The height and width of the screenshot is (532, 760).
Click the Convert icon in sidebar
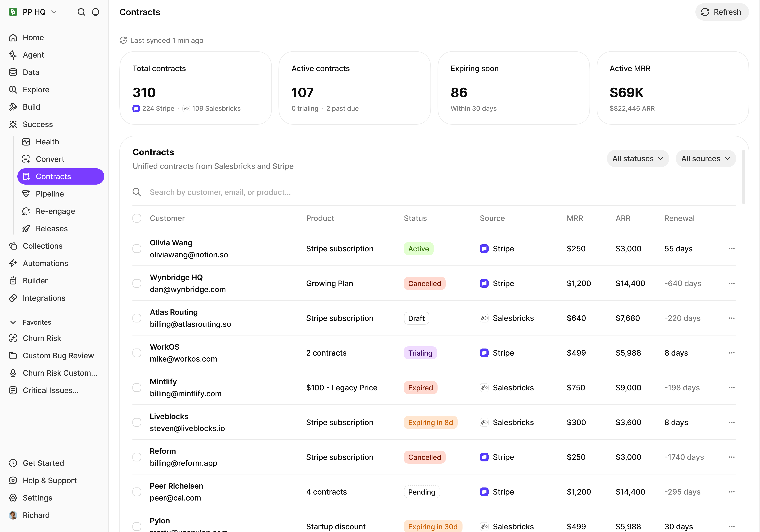click(26, 159)
